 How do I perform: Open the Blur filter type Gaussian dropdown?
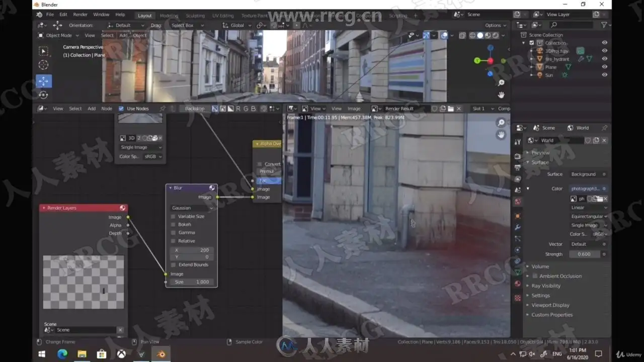[x=192, y=208]
